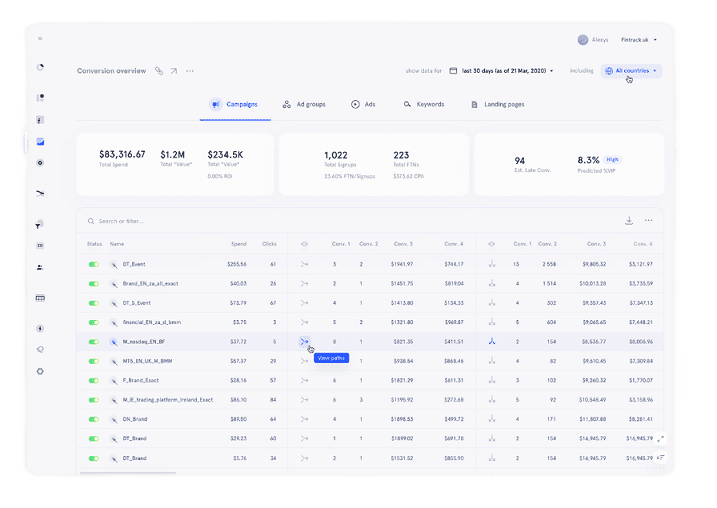The width and height of the screenshot is (717, 508).
Task: Switch to the Ad groups tab
Action: click(x=302, y=104)
